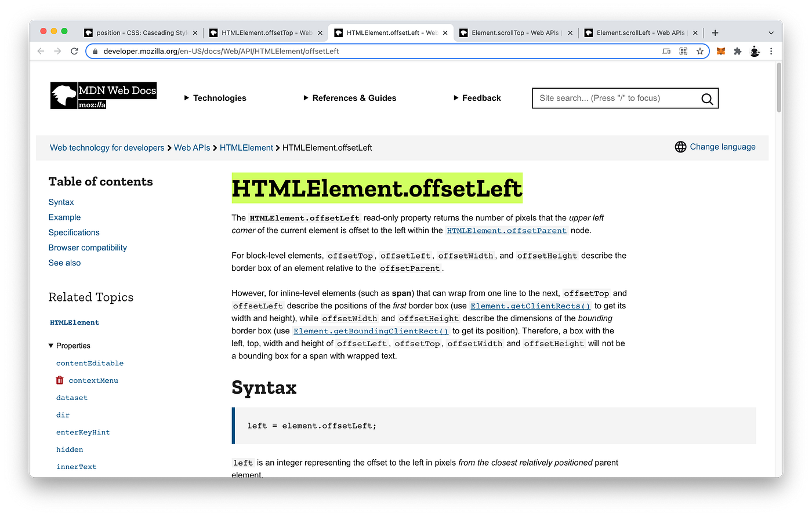
Task: Click the deprecated trash icon beside contextMenu
Action: tap(59, 380)
